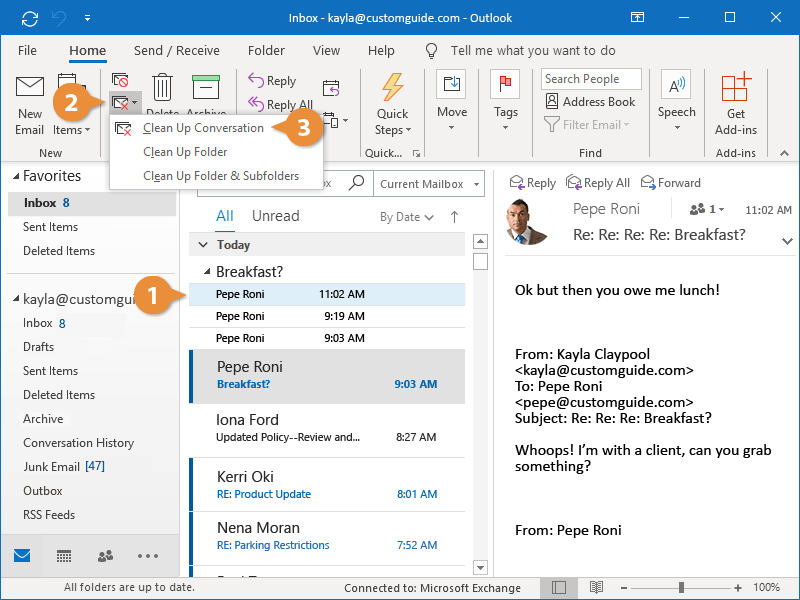This screenshot has height=600, width=800.
Task: Open Kerri Oki Product Update email
Action: [327, 485]
